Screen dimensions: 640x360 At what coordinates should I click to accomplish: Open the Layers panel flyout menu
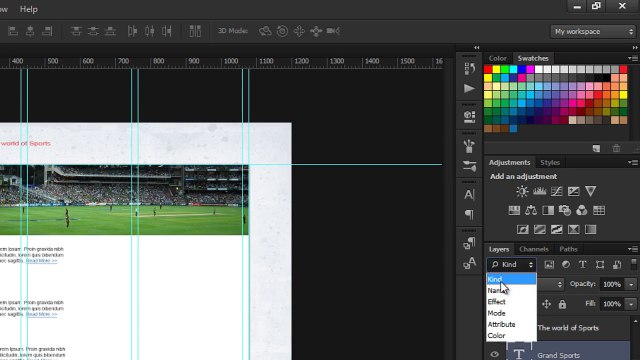633,249
